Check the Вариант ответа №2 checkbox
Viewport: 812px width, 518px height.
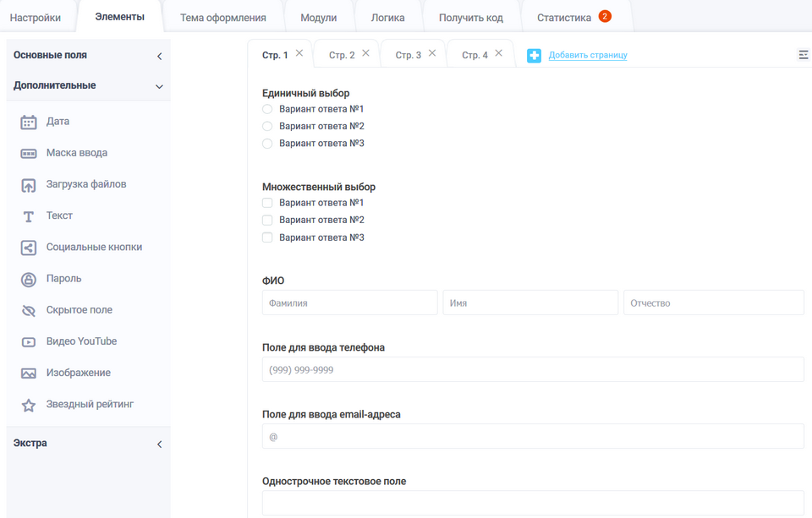(267, 220)
